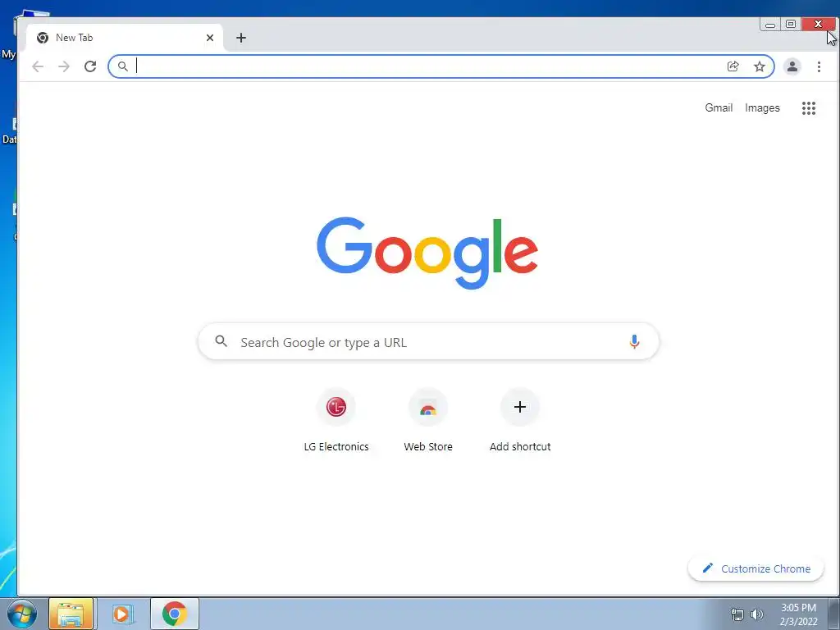Open Windows Explorer from taskbar
This screenshot has height=630, width=840.
point(71,614)
